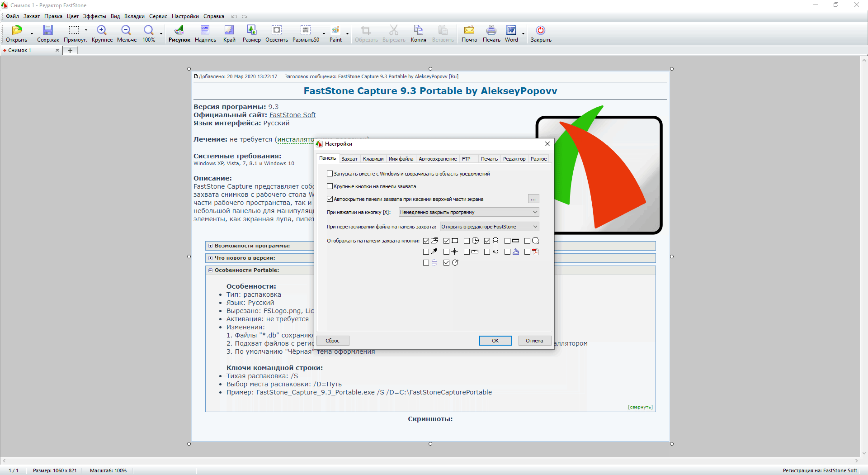Enable launching with Windows checkbox
Viewport: 868px width, 475px height.
coord(330,174)
